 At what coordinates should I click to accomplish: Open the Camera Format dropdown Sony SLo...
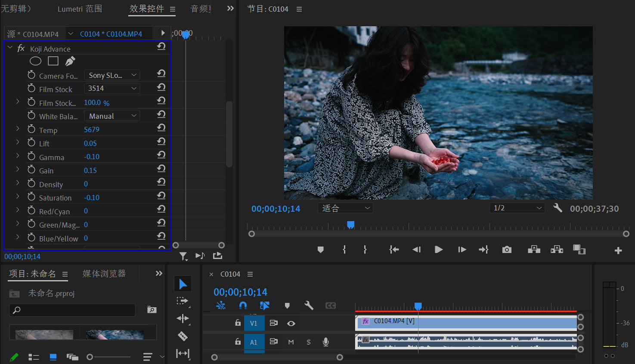point(112,75)
